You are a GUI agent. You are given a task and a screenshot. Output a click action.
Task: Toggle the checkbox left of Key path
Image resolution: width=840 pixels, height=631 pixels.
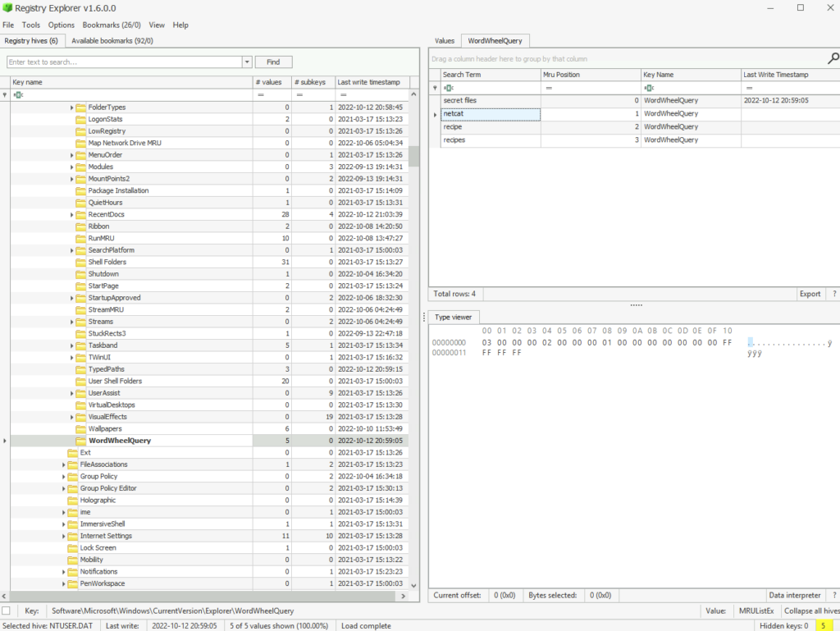pyautogui.click(x=6, y=610)
